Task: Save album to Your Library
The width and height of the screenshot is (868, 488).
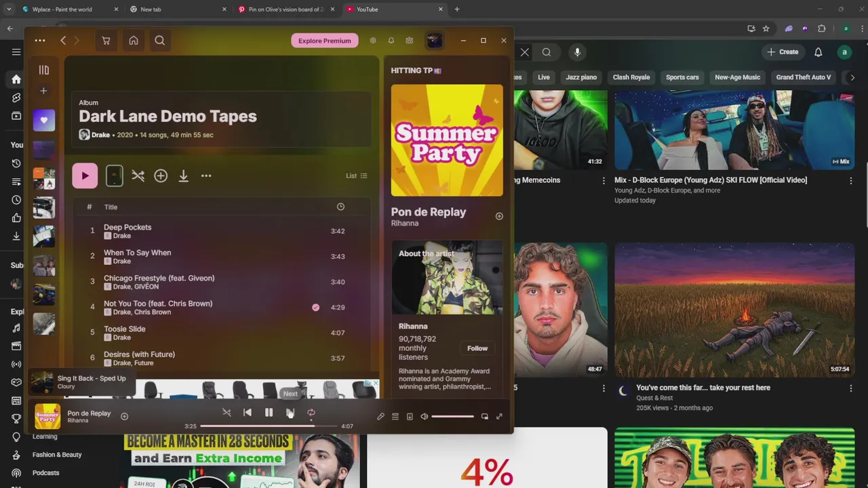Action: [161, 176]
